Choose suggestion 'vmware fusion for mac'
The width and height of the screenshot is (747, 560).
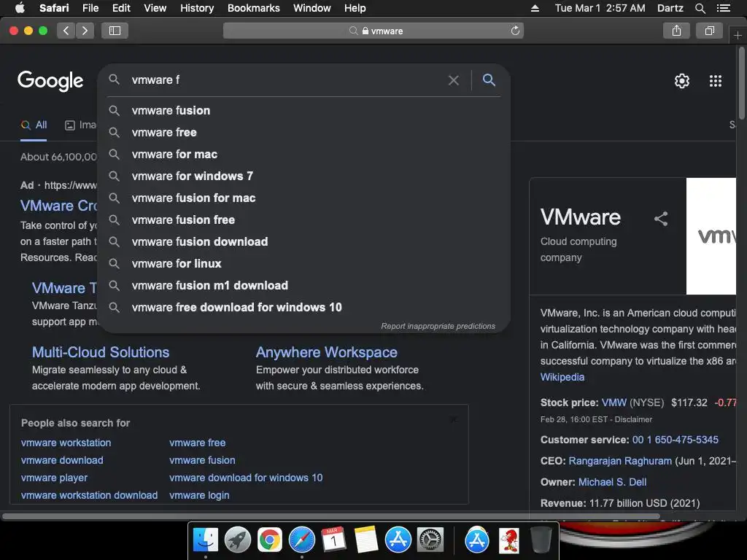pos(303,198)
